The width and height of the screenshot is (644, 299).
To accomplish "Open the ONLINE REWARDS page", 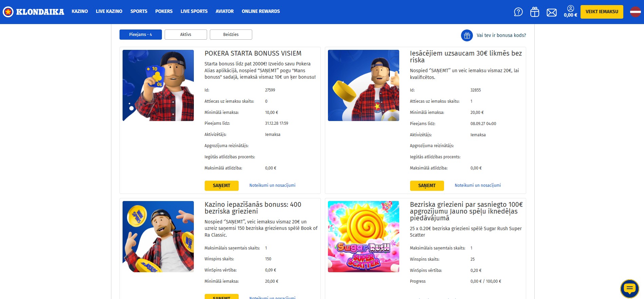I will point(261,11).
